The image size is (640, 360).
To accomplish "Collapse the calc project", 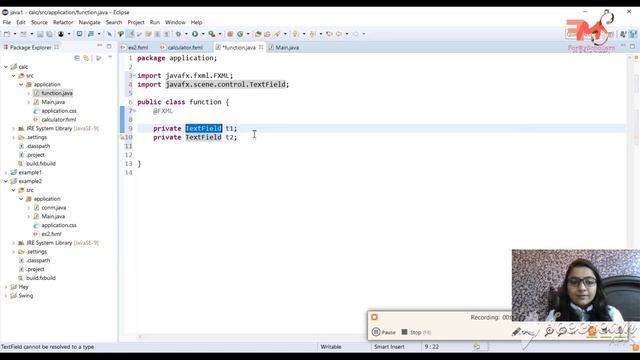I will click(x=6, y=67).
